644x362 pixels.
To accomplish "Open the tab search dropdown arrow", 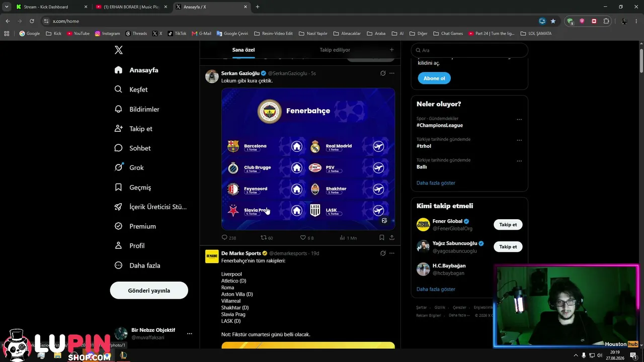I will point(7,7).
